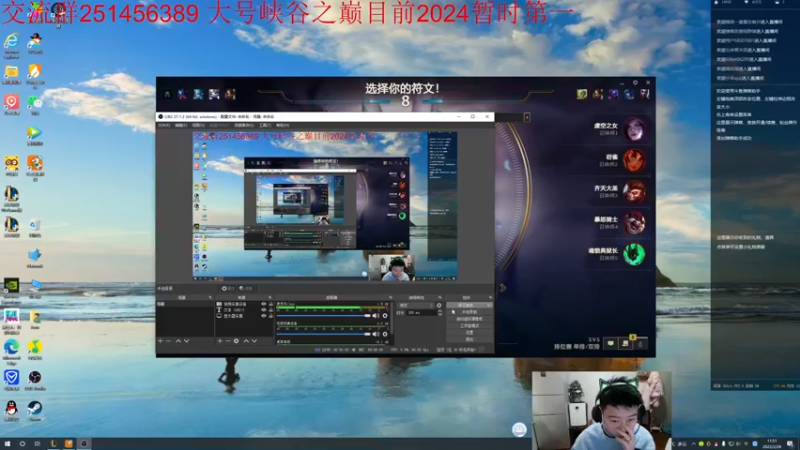Open League client settings gear
The image size is (800, 450).
coord(635,82)
